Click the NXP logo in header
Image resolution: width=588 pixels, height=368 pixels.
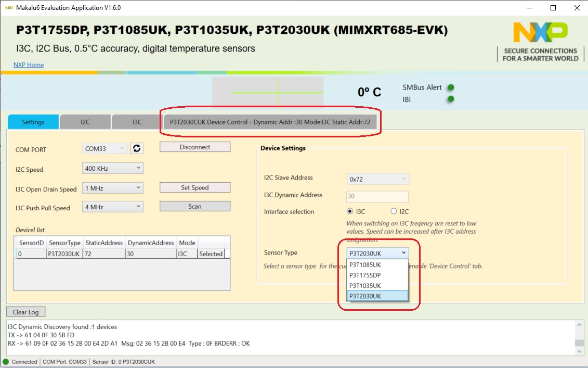pos(540,33)
